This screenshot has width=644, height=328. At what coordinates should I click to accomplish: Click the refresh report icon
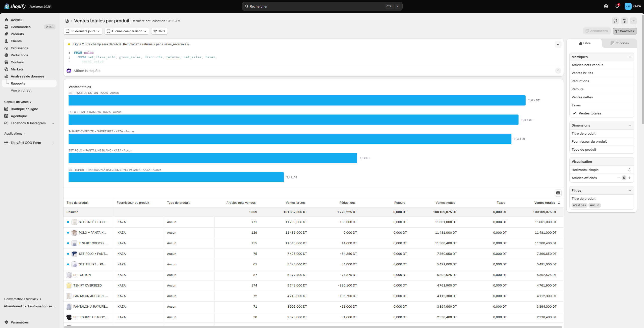pos(615,21)
